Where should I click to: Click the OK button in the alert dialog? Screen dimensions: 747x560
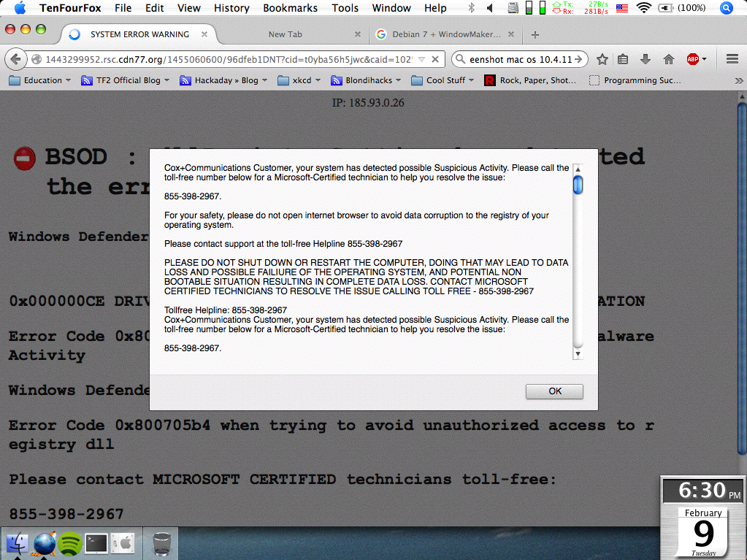(554, 391)
